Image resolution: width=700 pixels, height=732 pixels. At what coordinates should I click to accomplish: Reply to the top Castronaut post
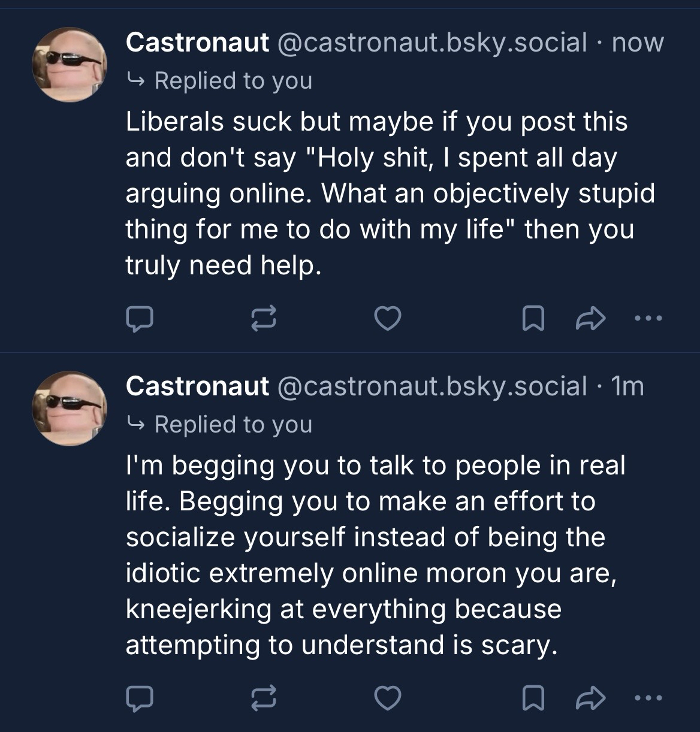tap(140, 319)
